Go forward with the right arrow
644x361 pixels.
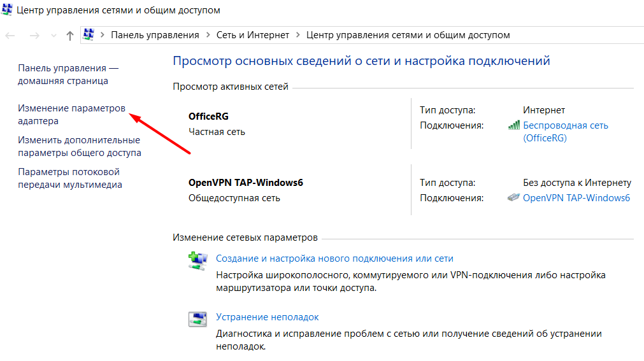point(34,36)
